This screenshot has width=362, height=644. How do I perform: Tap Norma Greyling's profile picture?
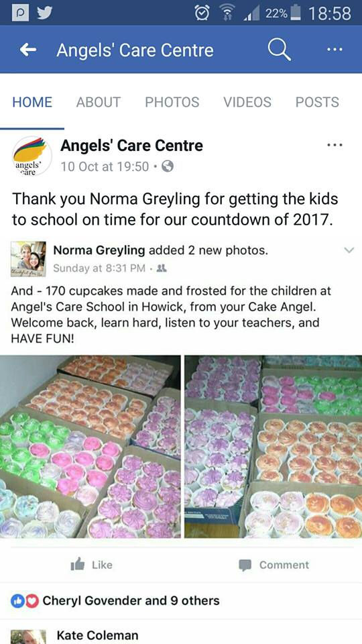28,259
